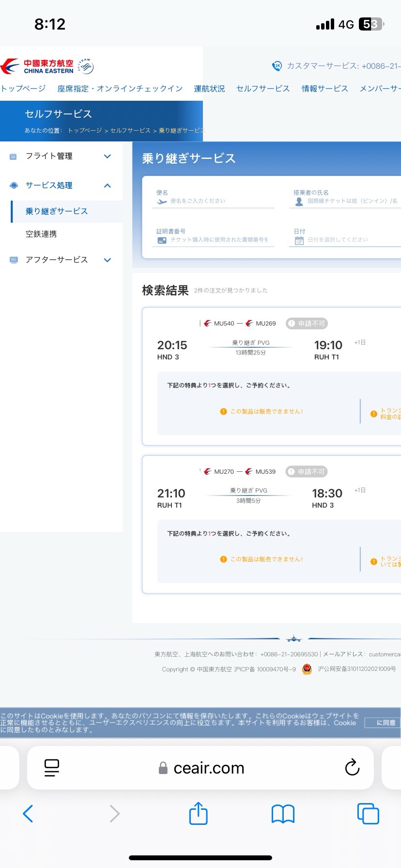The height and width of the screenshot is (868, 401).
Task: Tap Safari reload page icon
Action: point(352,767)
